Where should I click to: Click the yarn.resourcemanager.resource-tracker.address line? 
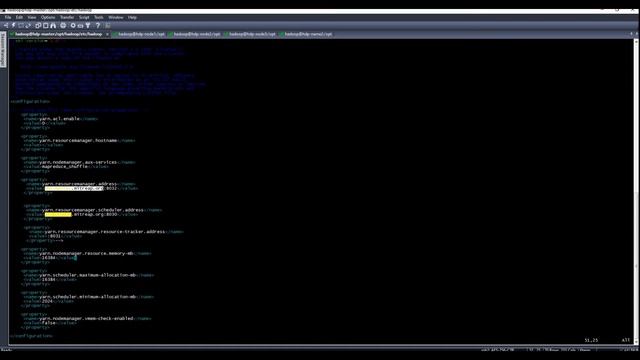[x=106, y=232]
